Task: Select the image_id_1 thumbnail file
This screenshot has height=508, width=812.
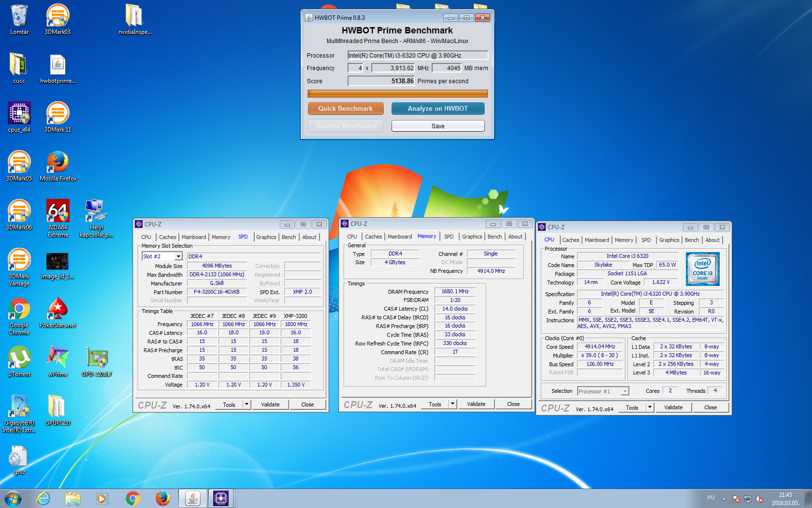Action: tap(58, 265)
